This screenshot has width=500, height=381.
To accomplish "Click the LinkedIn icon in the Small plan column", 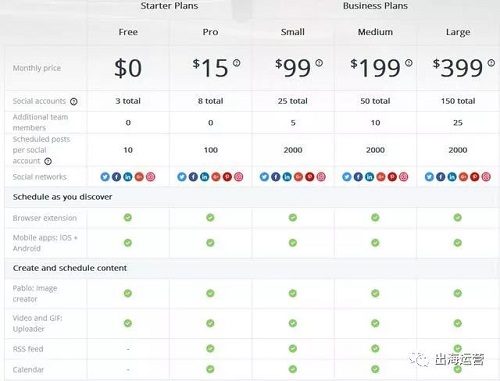I will 287,177.
